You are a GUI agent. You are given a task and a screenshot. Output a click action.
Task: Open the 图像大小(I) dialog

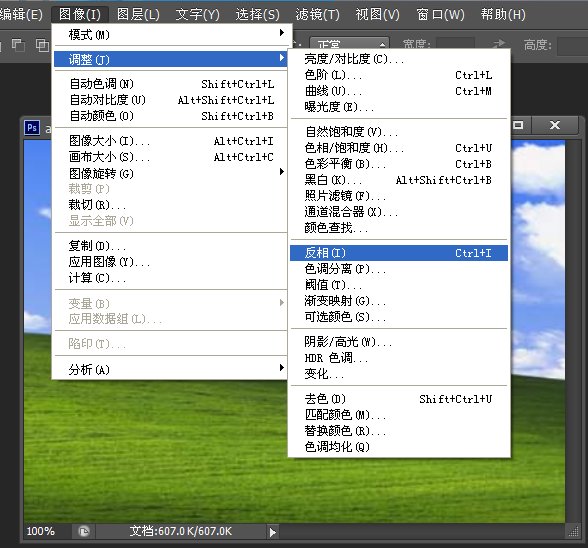pos(171,141)
